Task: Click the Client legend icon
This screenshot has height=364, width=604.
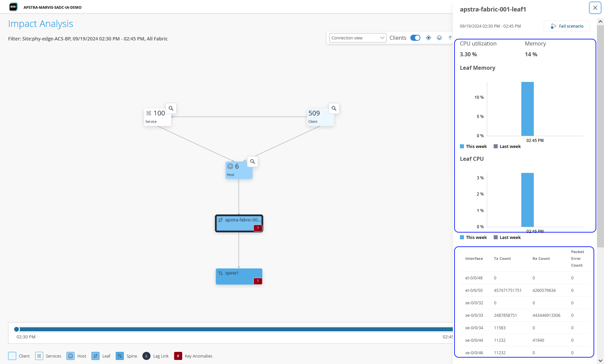Action: coord(12,356)
